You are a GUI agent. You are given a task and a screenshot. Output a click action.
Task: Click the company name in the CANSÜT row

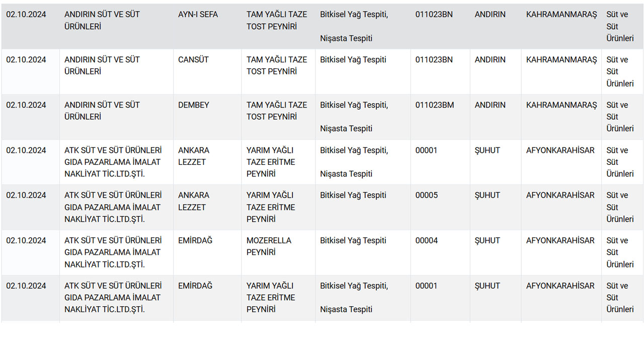pos(102,65)
